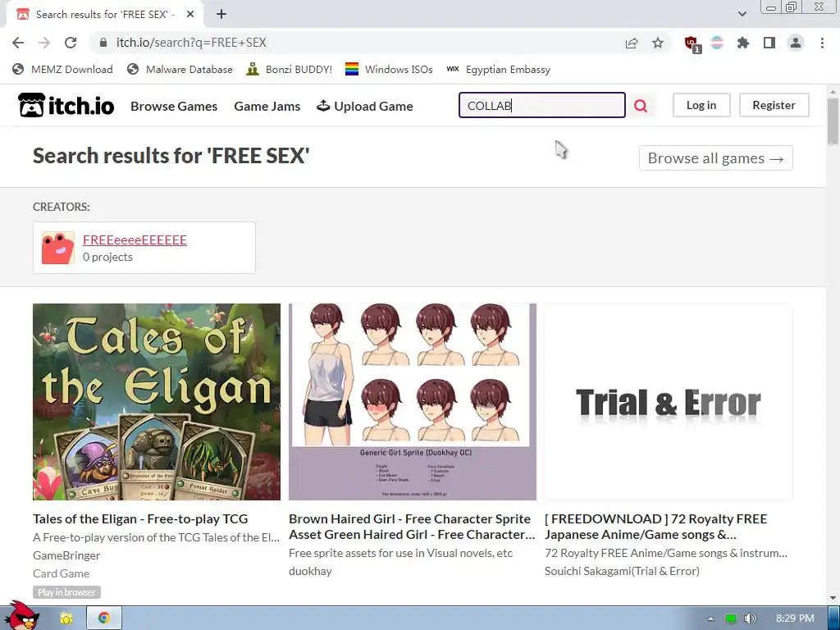Click the Chrome taskbar icon
The width and height of the screenshot is (840, 630).
coord(104,618)
